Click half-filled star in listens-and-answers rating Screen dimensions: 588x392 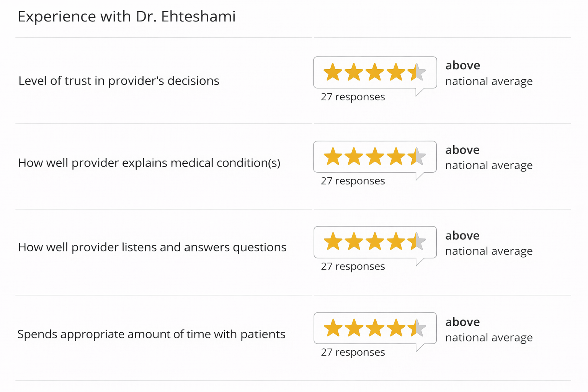coord(416,242)
